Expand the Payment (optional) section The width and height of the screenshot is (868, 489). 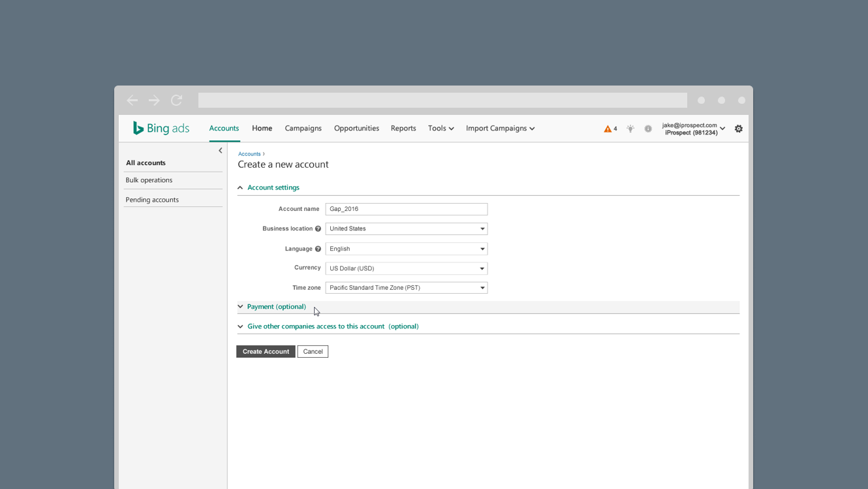276,306
